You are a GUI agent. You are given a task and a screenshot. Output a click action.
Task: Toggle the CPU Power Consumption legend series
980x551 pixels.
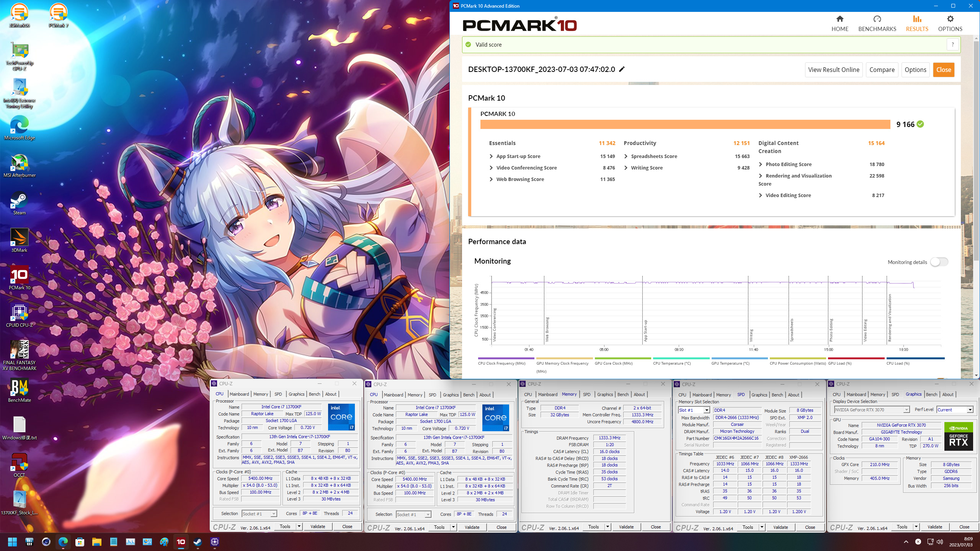(x=798, y=361)
